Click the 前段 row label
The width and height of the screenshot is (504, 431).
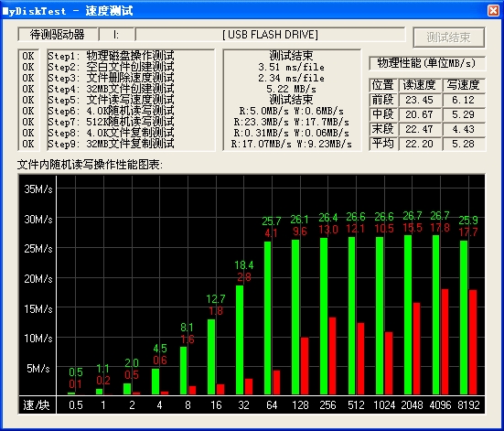[x=383, y=100]
